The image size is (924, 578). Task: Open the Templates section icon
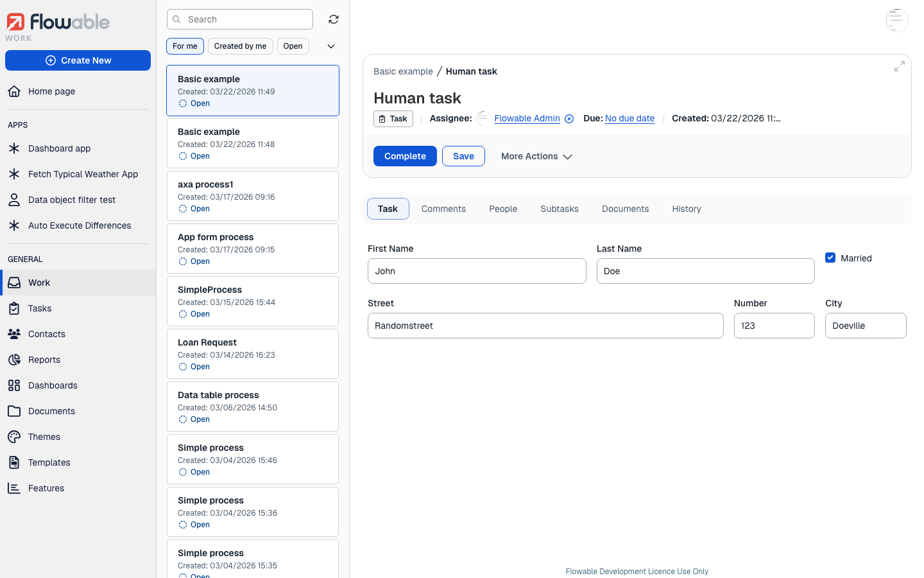(x=14, y=462)
